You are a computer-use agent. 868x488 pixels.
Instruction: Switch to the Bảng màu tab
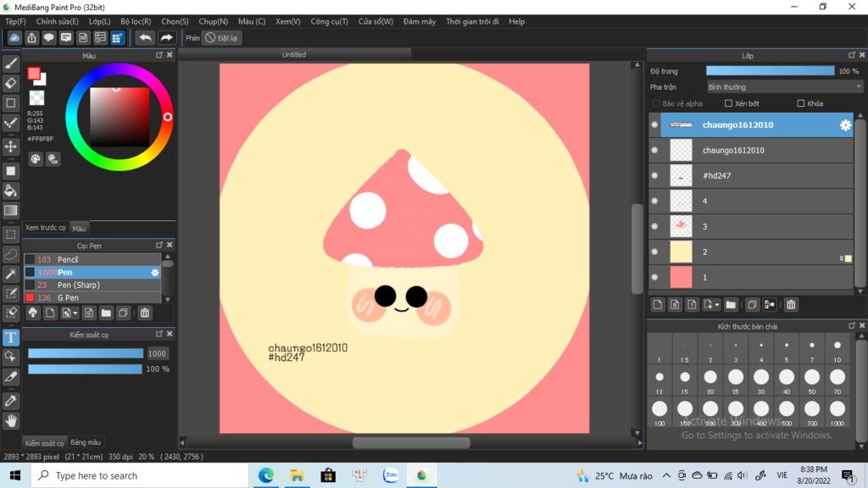(x=86, y=442)
